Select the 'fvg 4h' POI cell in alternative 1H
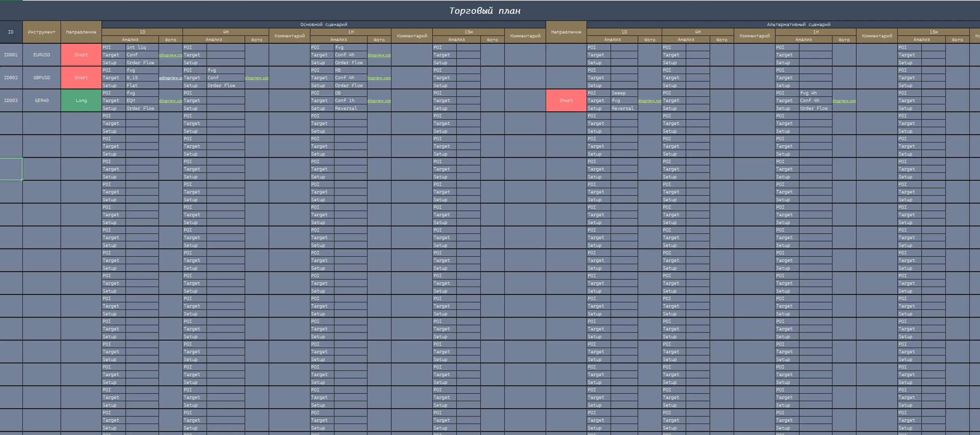 (815, 93)
